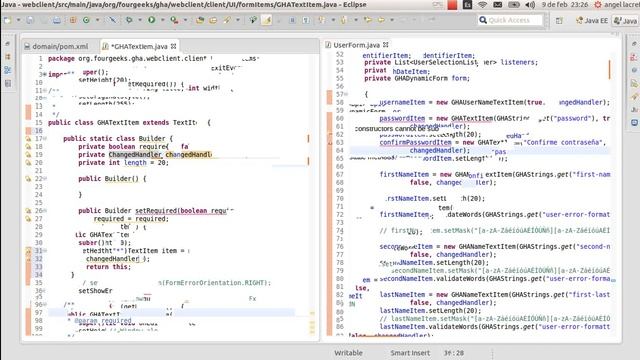Click the Search flashlight toolbar icon

pos(227,20)
